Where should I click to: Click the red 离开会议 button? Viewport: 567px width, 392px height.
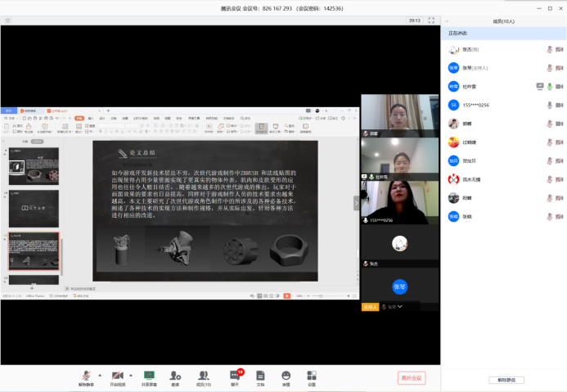point(412,377)
